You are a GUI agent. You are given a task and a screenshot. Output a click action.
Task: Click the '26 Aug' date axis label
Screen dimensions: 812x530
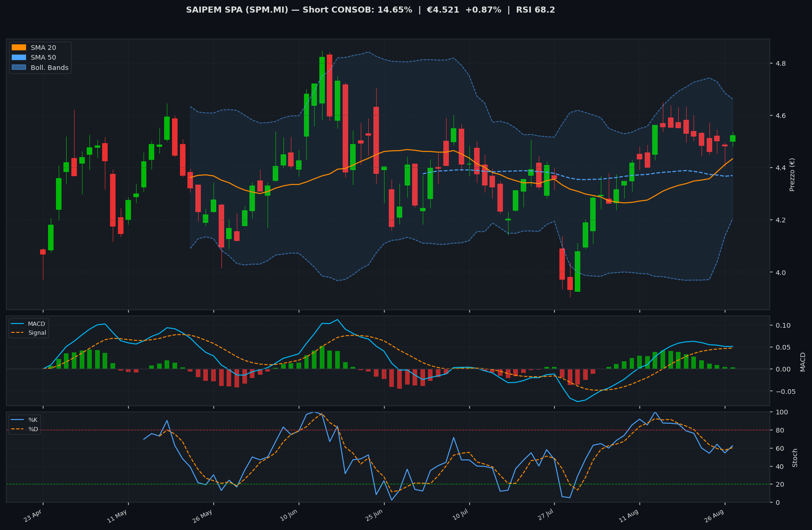coord(715,516)
